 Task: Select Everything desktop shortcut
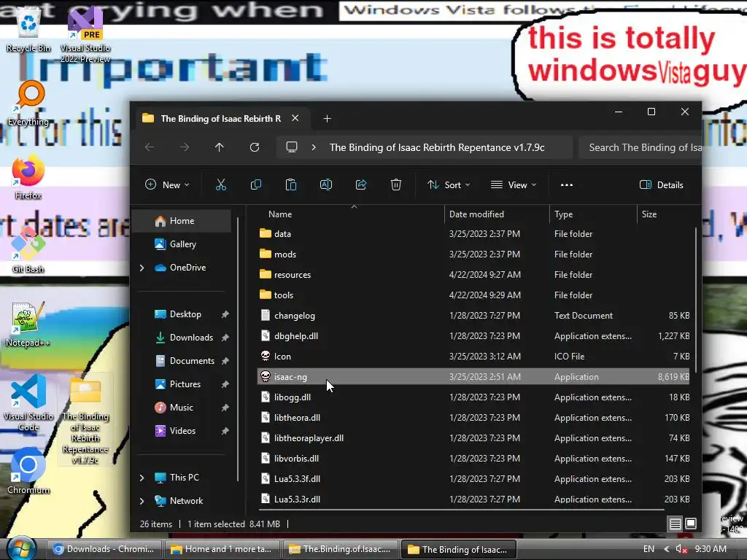coord(28,104)
